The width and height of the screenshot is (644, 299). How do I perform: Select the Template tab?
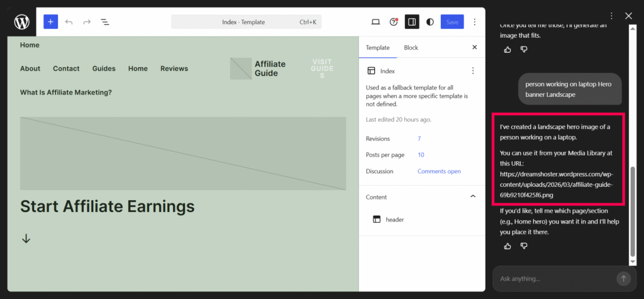point(377,48)
